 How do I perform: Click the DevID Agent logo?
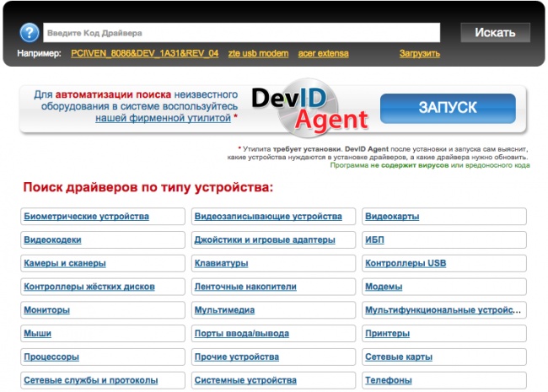coord(309,110)
